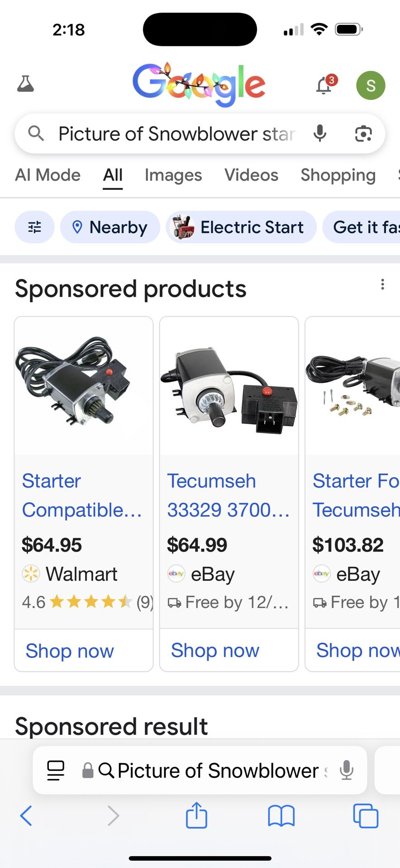
Task: Switch to the Images tab
Action: click(173, 175)
